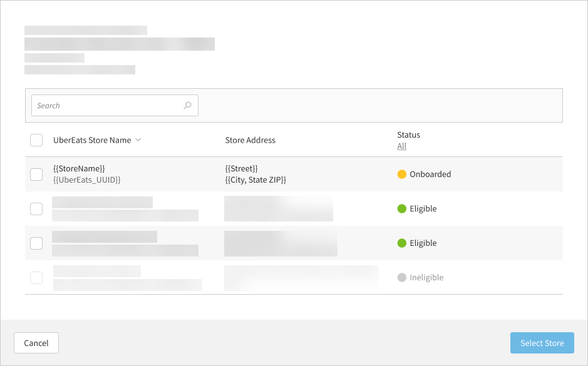Click the Store Address column header
This screenshot has height=366, width=588.
[250, 140]
